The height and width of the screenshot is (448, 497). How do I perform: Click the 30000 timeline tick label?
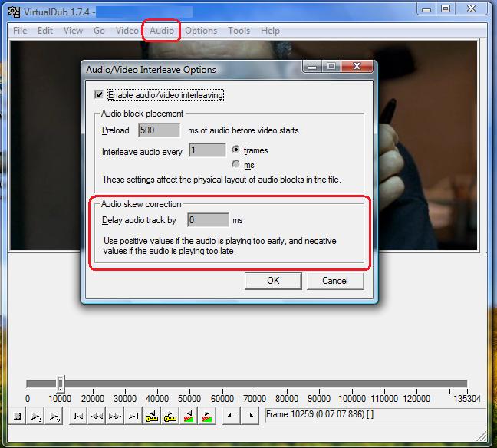pyautogui.click(x=125, y=399)
